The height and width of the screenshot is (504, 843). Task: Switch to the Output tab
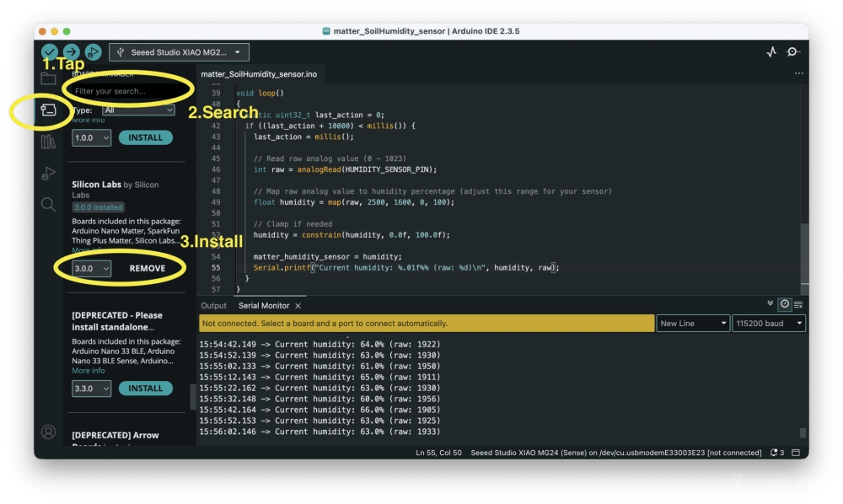213,306
